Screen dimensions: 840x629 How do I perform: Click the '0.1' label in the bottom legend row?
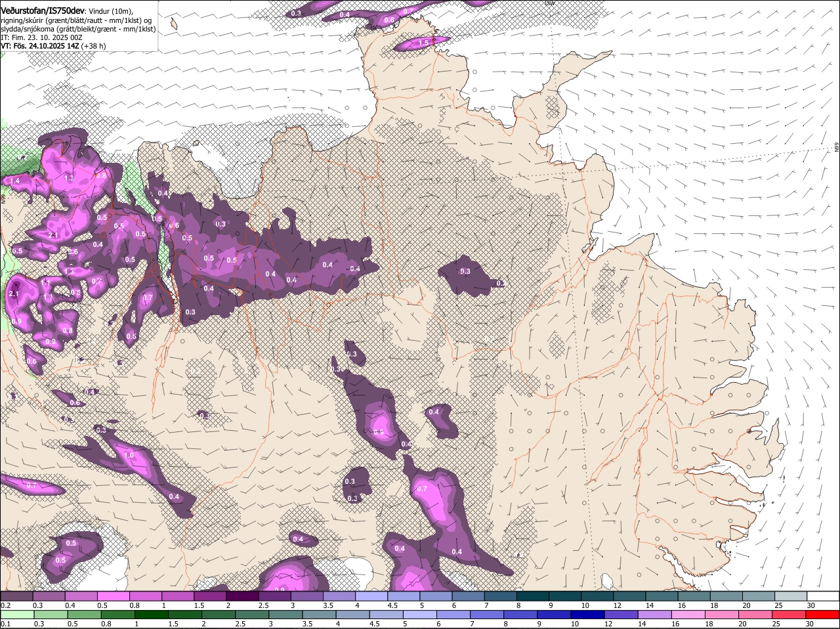click(x=5, y=624)
